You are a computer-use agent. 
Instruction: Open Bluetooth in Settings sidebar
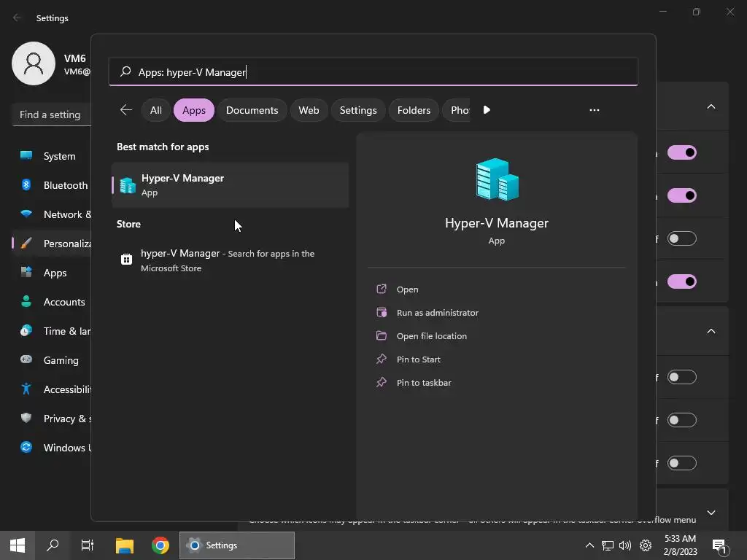click(x=52, y=184)
